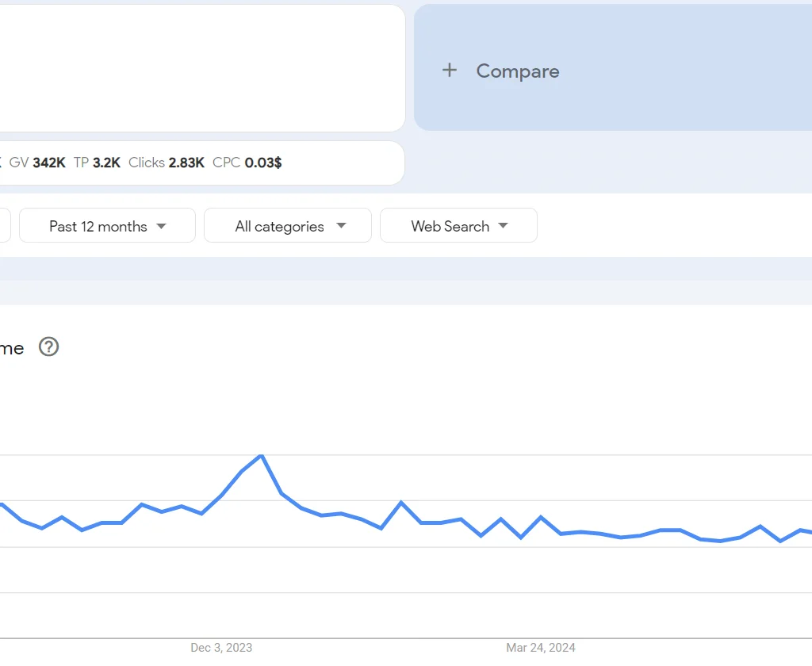Change the Web Search search type
The width and height of the screenshot is (812, 666).
point(458,225)
